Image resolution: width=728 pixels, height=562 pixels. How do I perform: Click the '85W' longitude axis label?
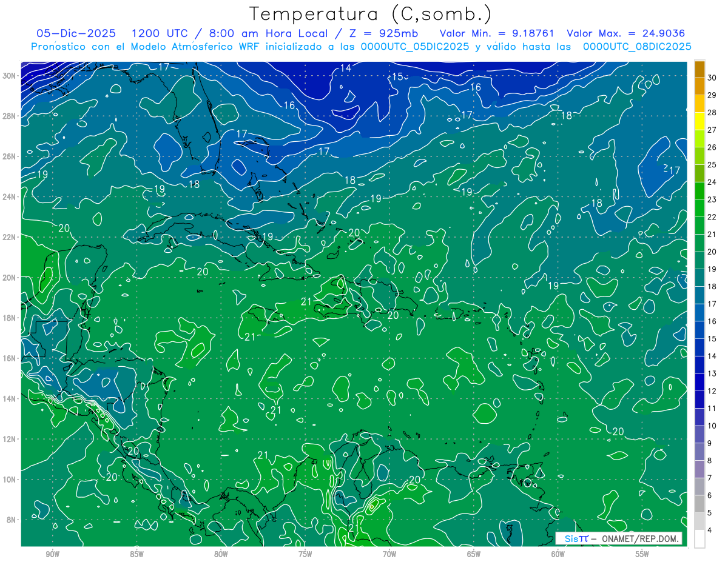tap(136, 554)
